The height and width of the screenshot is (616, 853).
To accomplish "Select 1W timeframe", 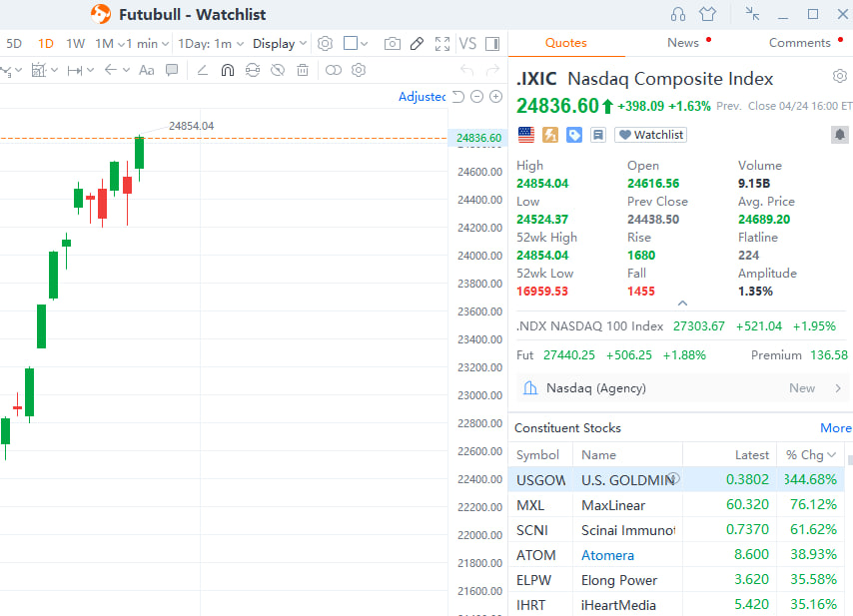I will pyautogui.click(x=76, y=44).
